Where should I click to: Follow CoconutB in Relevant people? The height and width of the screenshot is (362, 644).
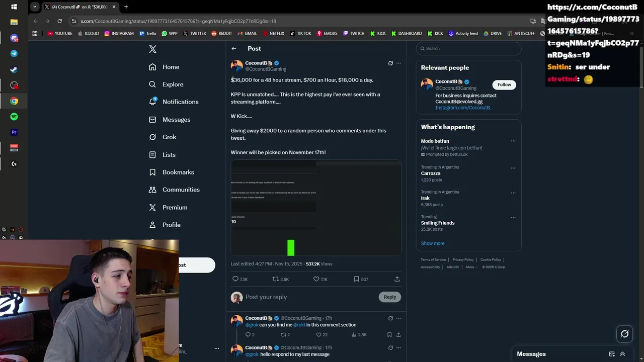point(504,84)
